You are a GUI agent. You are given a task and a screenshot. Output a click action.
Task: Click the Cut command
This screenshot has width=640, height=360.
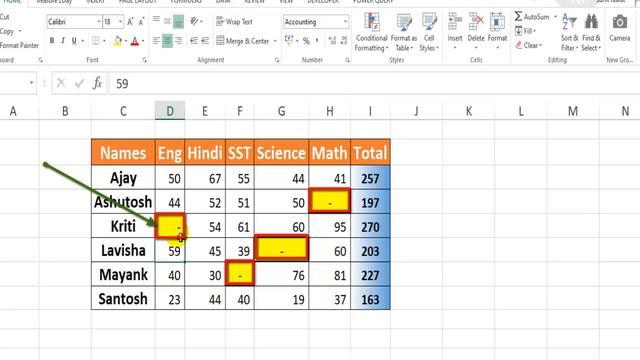[x=4, y=17]
